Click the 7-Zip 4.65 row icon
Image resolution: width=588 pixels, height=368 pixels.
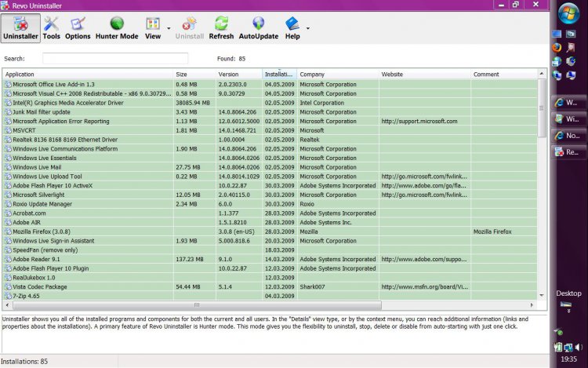point(8,296)
